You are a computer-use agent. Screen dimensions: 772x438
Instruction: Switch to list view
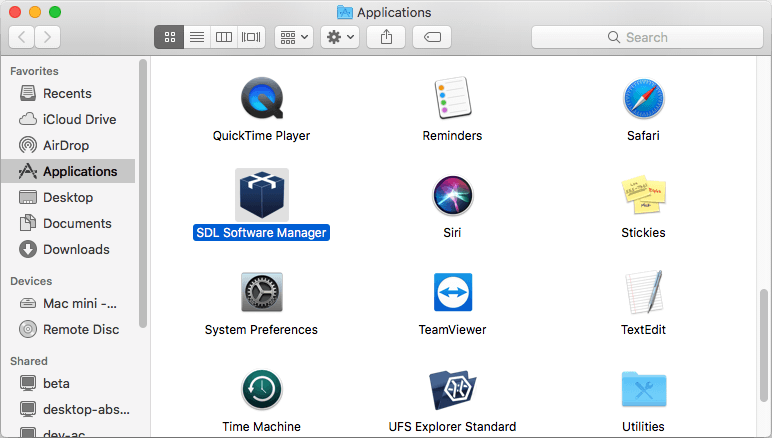tap(197, 37)
